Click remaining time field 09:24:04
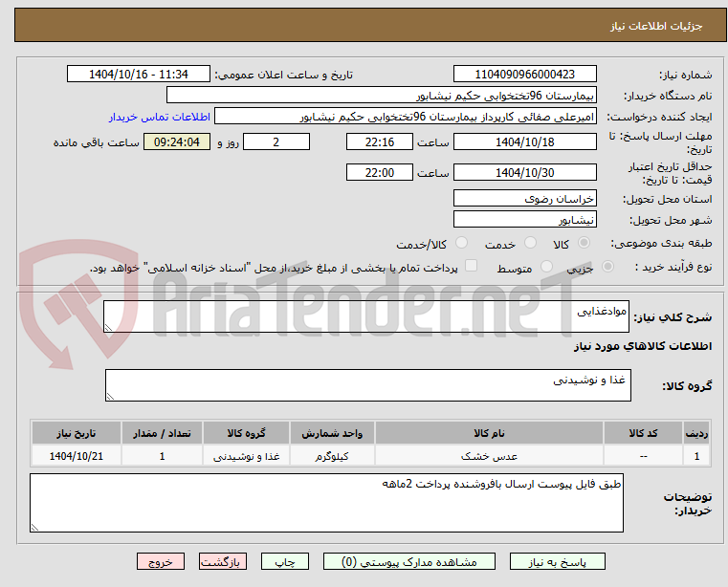The height and width of the screenshot is (587, 728). (x=176, y=142)
